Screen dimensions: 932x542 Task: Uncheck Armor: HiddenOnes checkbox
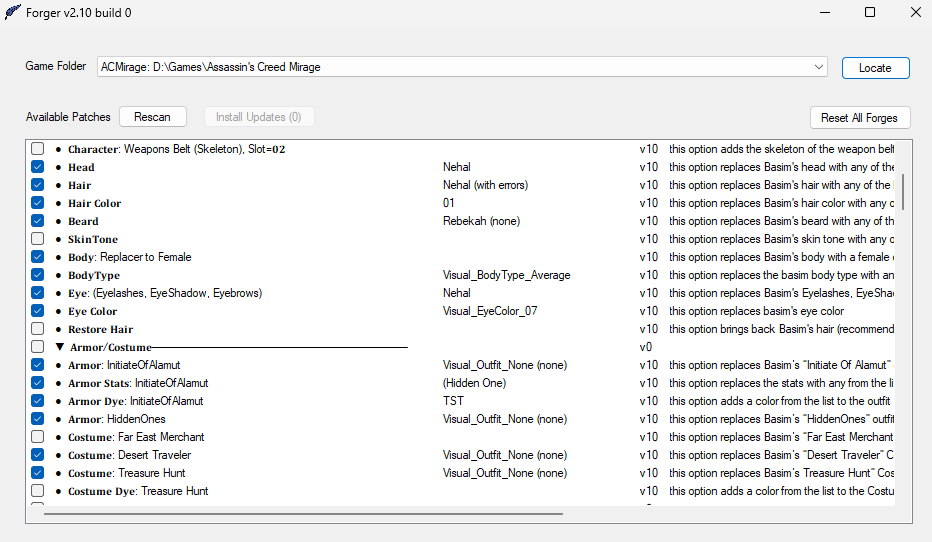click(37, 419)
